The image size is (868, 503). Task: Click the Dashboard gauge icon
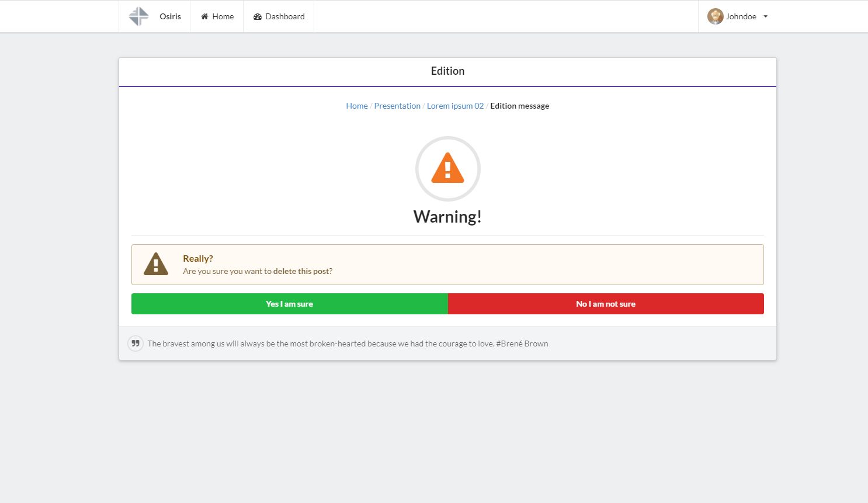tap(258, 16)
